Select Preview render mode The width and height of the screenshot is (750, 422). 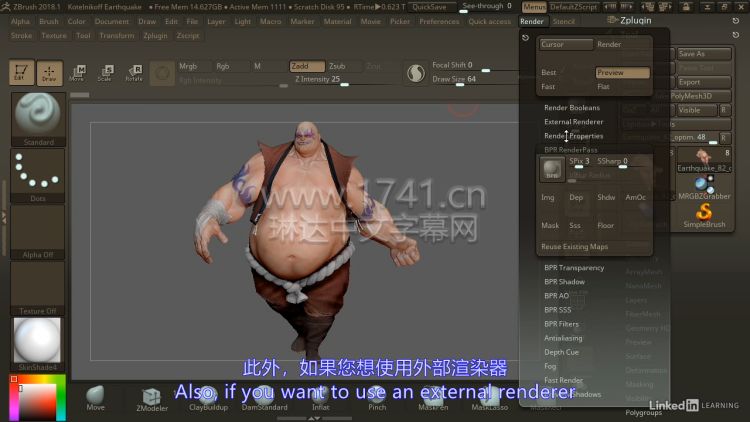click(x=622, y=72)
